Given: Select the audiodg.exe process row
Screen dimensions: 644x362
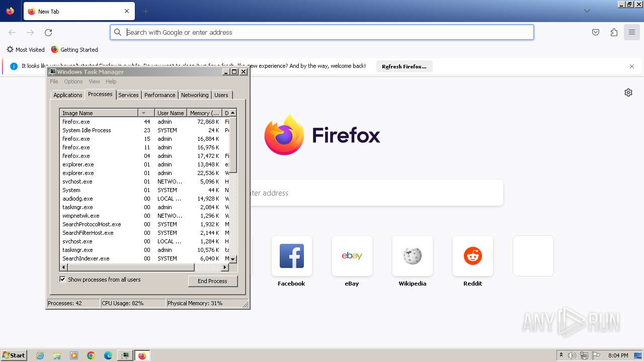Looking at the screenshot, I should [144, 199].
